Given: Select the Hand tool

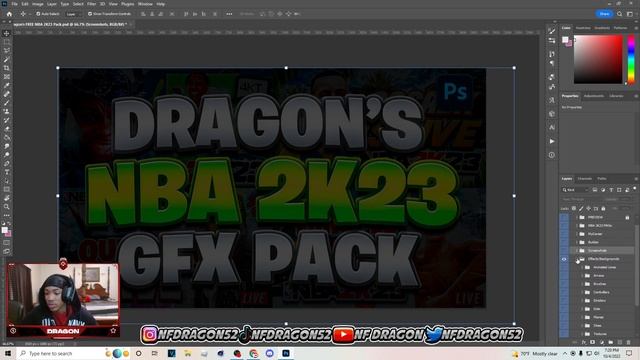Looking at the screenshot, I should (7, 198).
